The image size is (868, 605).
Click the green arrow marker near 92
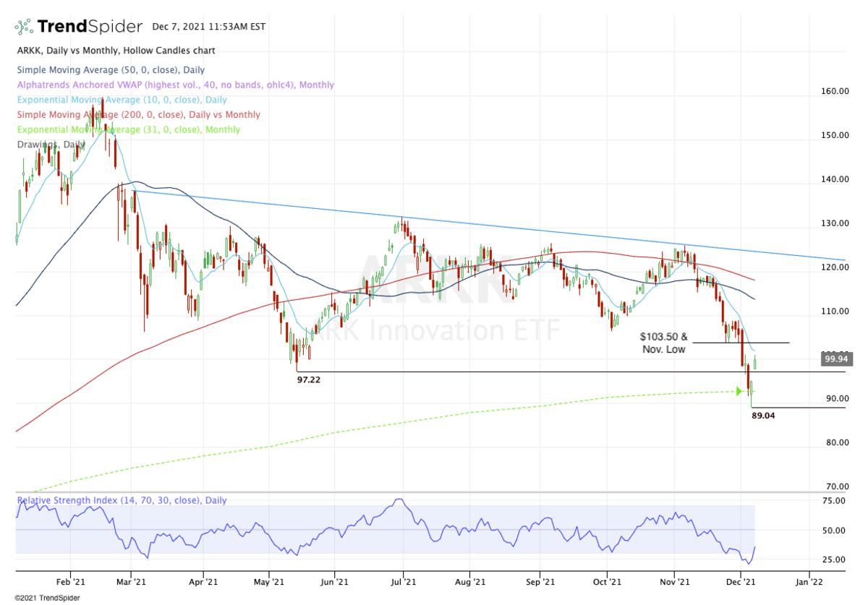pos(739,391)
